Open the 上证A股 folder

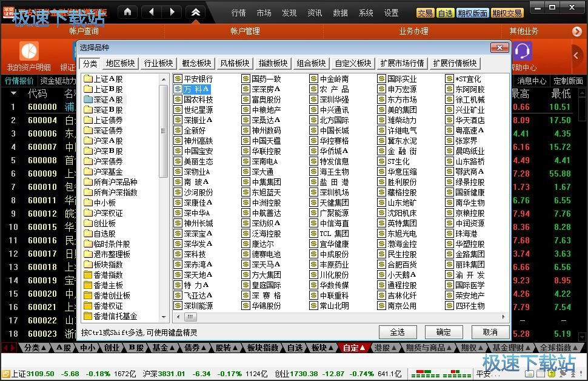click(x=88, y=79)
